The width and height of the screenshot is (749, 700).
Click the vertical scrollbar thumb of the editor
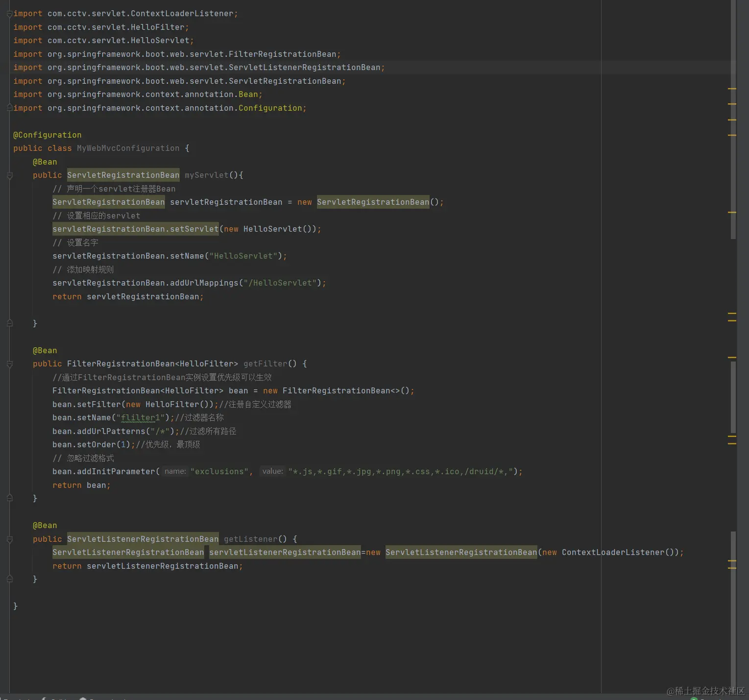pos(733,120)
